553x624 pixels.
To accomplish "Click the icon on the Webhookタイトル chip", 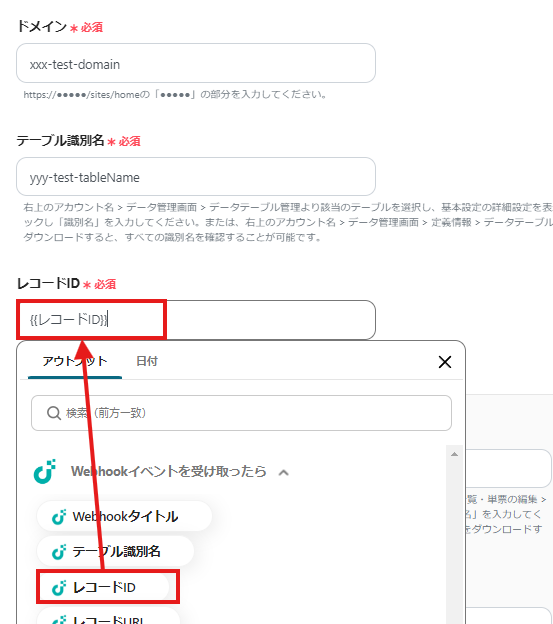I will coord(59,517).
